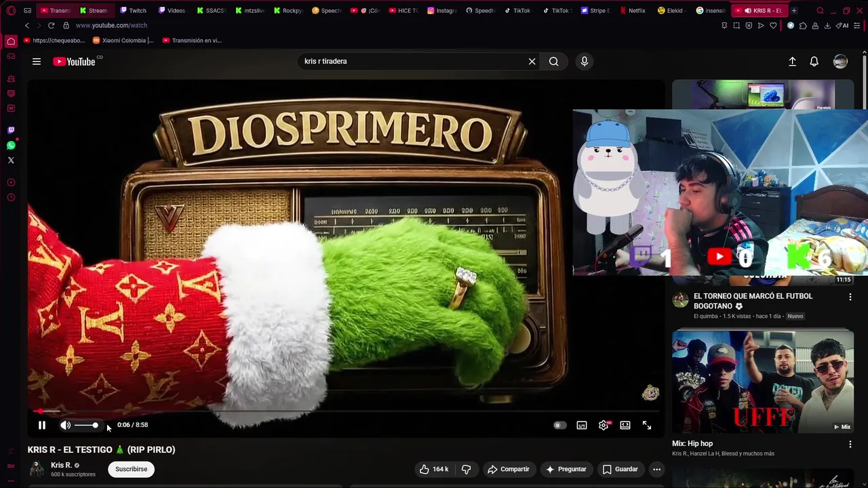Open options for EL TORNEO video
Screen dimensions: 868x488
pyautogui.click(x=850, y=297)
